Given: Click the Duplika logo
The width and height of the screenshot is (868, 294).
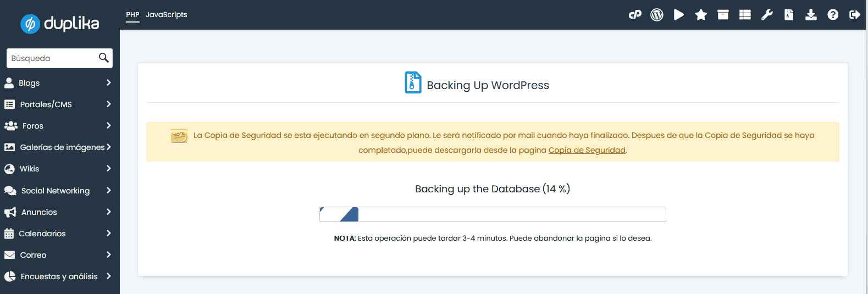Looking at the screenshot, I should coord(60,24).
